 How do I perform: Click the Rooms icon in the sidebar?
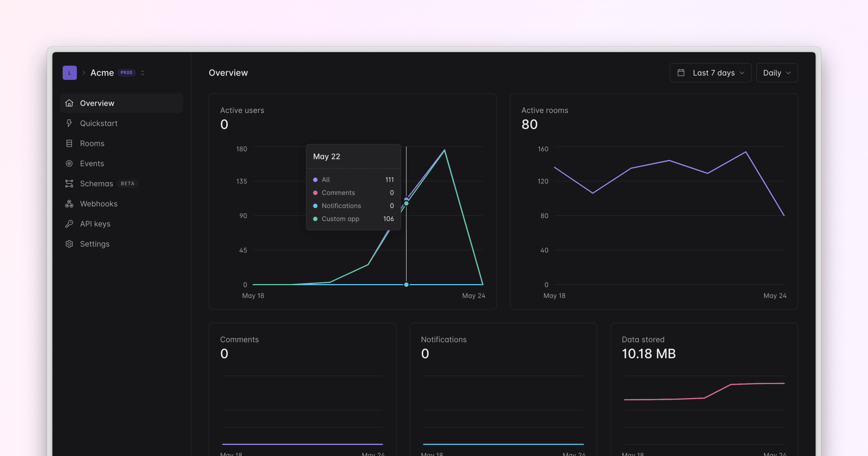coord(69,143)
